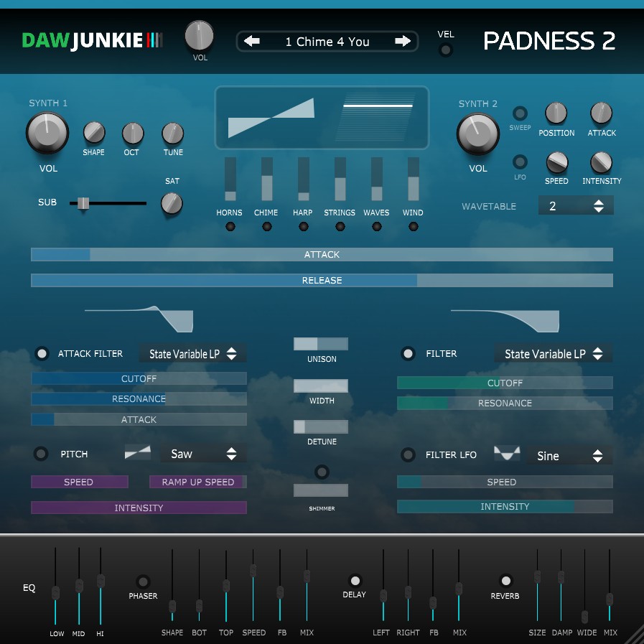
Task: Open the ATTACK FILTER type dropdown showing State Variable LP
Action: (x=192, y=353)
